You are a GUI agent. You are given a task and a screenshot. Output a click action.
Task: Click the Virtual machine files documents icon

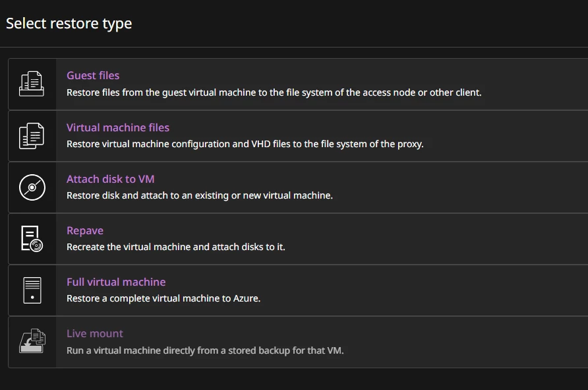[x=32, y=136]
